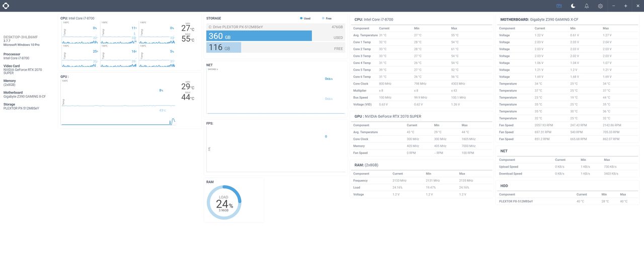Open settings with the gear icon
The image size is (644, 260).
[600, 6]
